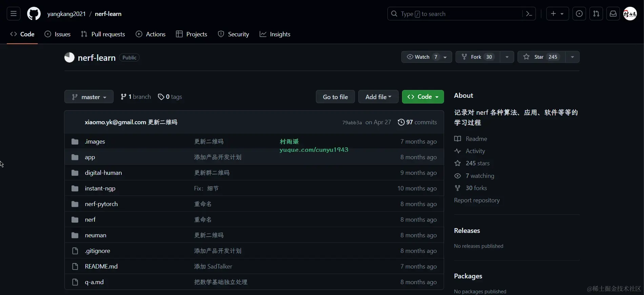Open the Insights tab
This screenshot has height=295, width=644.
(x=275, y=34)
